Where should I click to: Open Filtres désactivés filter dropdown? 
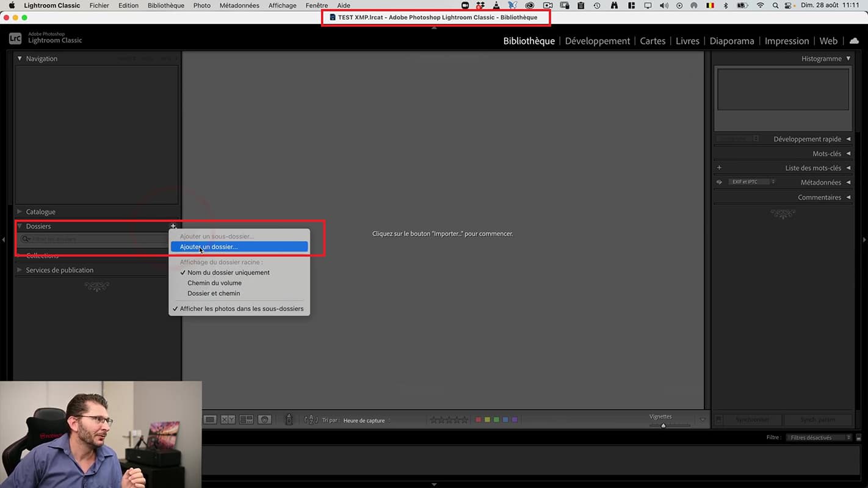pyautogui.click(x=819, y=437)
